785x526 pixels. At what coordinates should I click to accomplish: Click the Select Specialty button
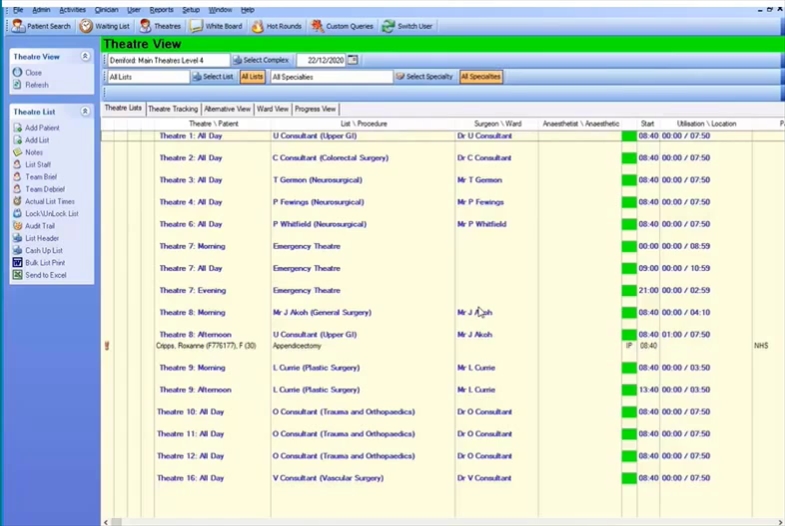[425, 77]
